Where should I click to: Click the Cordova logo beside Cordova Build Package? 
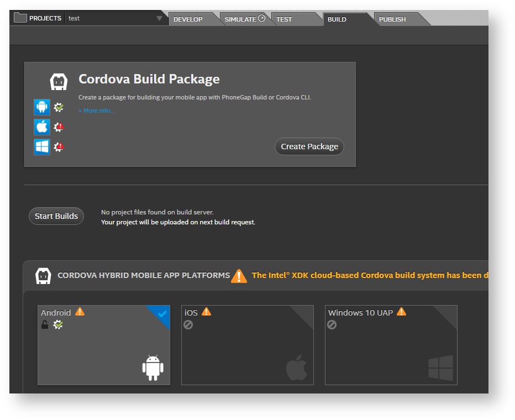click(59, 81)
